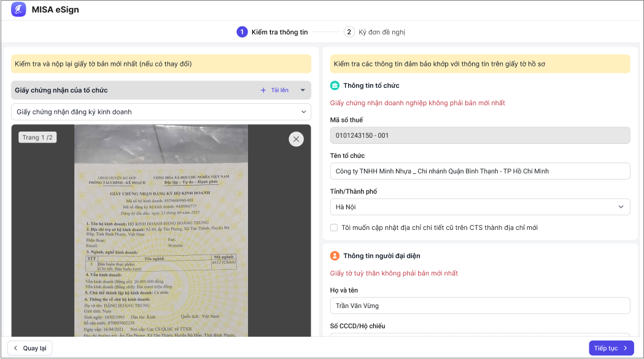Click the step 1 circle indicator

pos(242,32)
